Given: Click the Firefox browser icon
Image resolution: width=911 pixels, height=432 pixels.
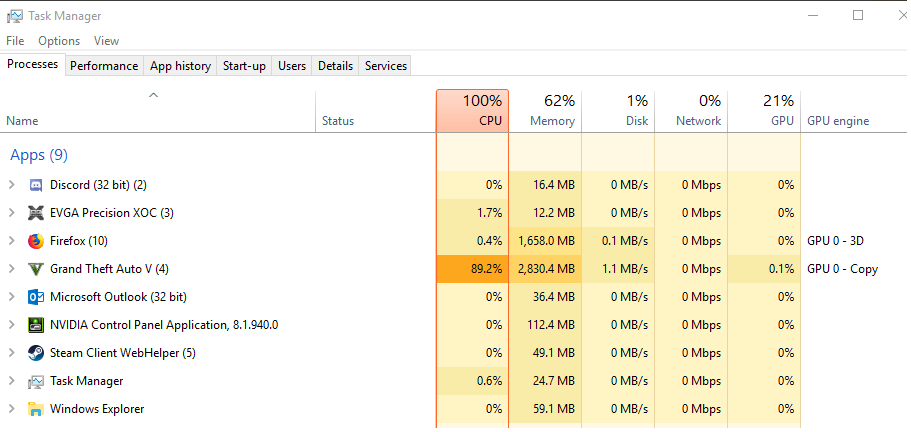Looking at the screenshot, I should (x=35, y=241).
